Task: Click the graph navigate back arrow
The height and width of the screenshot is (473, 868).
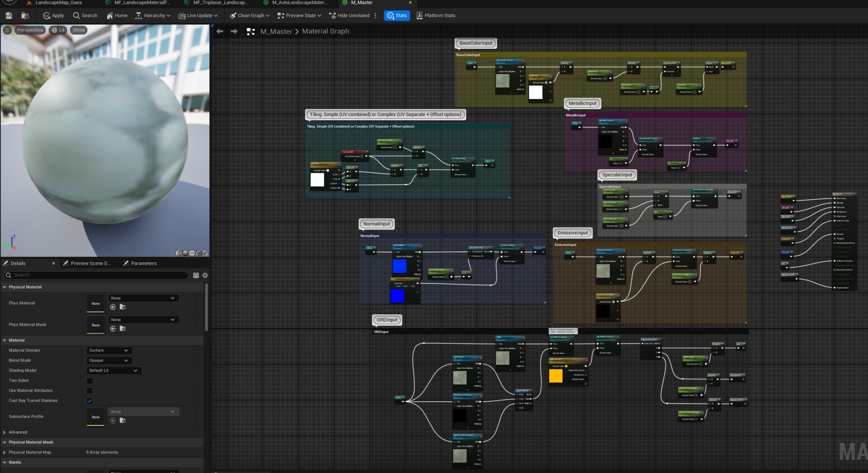Action: (220, 31)
